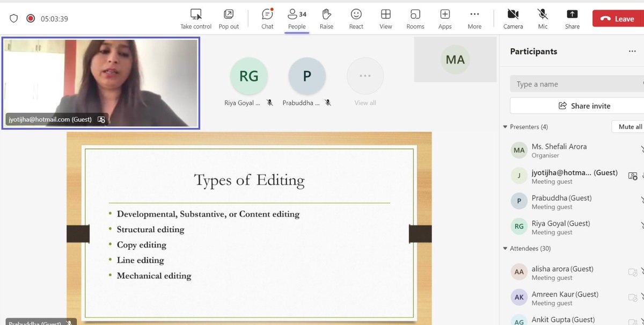The image size is (644, 325).
Task: Collapse the Attendees section
Action: (x=504, y=248)
